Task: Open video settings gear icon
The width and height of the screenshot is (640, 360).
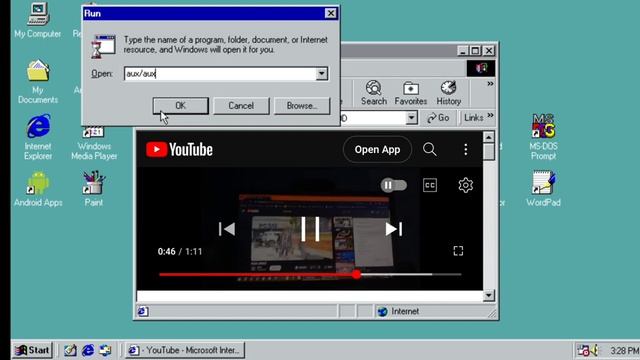Action: 465,185
